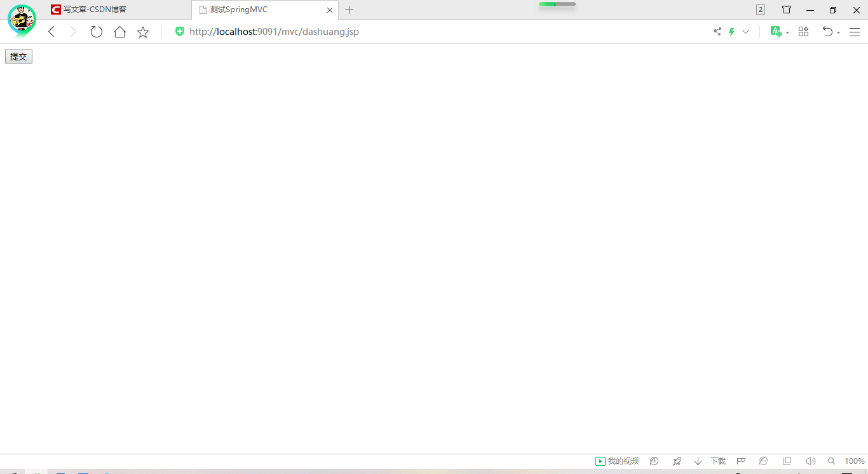The height and width of the screenshot is (474, 868).
Task: Click the rocket speed-up icon in status bar
Action: 677,461
